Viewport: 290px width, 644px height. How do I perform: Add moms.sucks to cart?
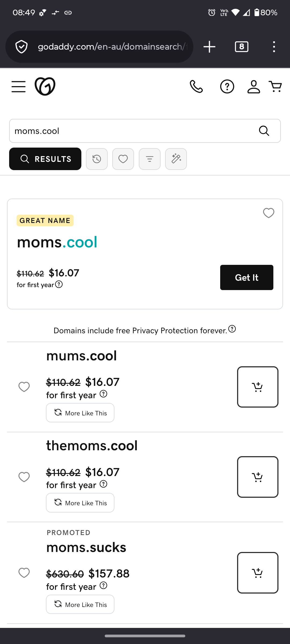258,573
